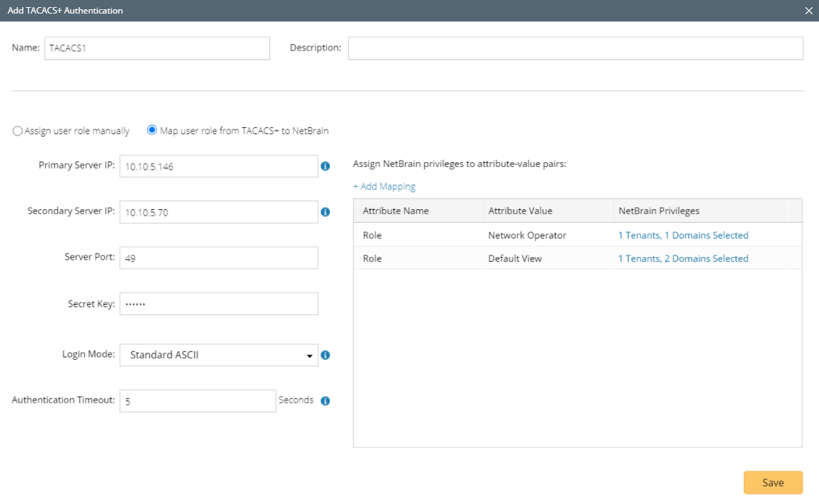Open Default View privileges link
Image resolution: width=819 pixels, height=504 pixels.
click(x=683, y=258)
